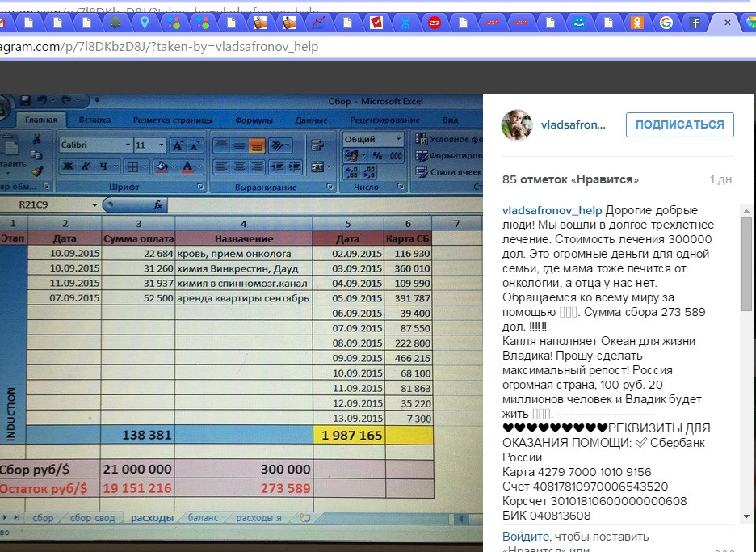Close the active browser tab
The image size is (756, 552).
pyautogui.click(x=728, y=23)
